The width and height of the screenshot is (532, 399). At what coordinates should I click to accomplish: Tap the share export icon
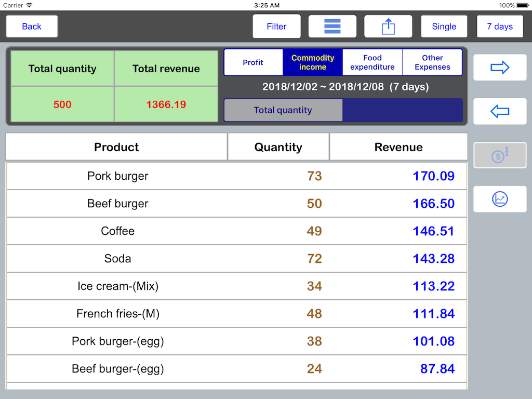point(388,26)
